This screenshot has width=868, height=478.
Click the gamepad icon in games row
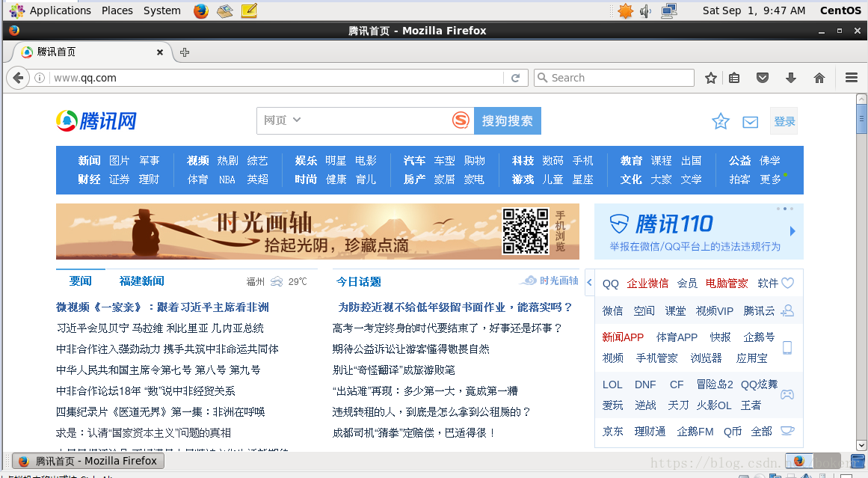[x=787, y=394]
